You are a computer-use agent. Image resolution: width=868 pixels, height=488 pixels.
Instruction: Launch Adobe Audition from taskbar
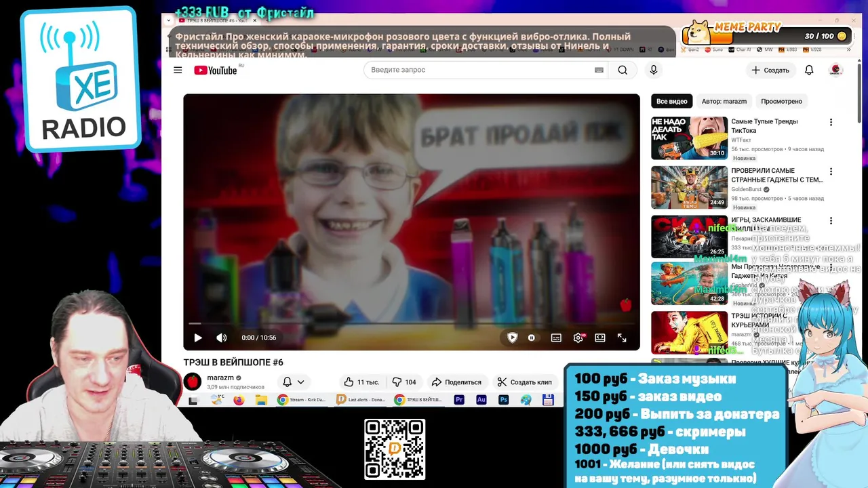pos(481,400)
